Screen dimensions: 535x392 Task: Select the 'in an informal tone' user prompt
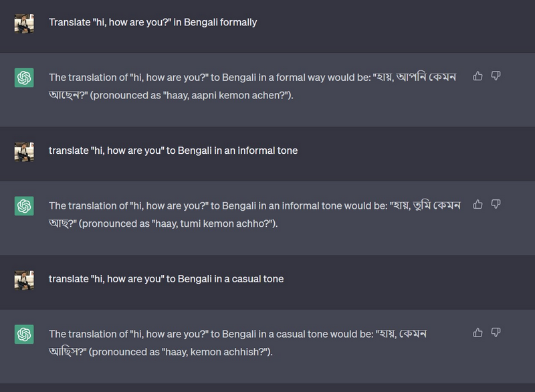click(173, 151)
